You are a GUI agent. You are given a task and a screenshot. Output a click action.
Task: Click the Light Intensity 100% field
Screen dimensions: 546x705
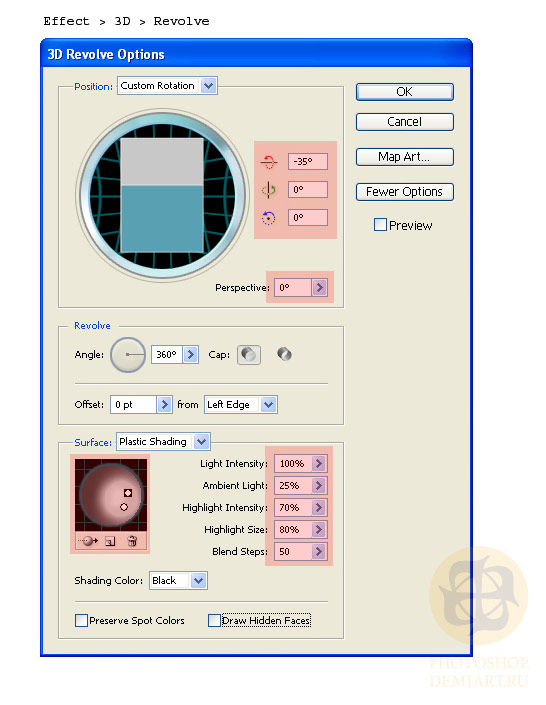(x=293, y=463)
